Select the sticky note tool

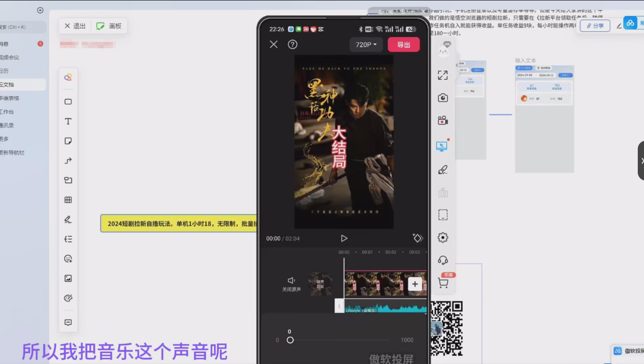(x=68, y=141)
